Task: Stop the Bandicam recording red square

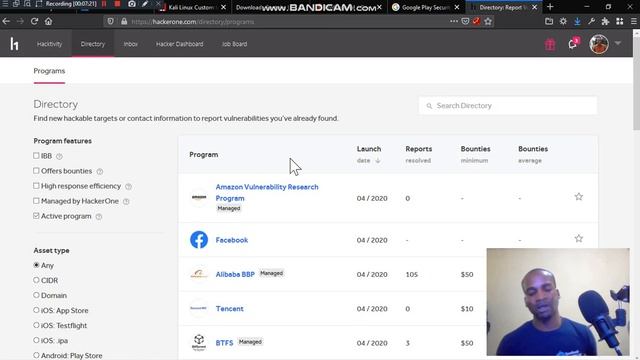Action: tap(118, 4)
